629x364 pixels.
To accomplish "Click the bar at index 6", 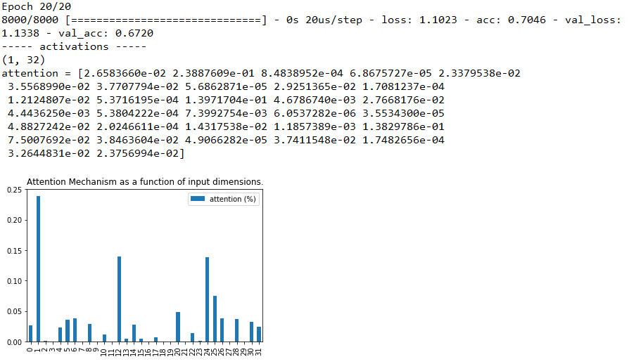I will tap(75, 330).
